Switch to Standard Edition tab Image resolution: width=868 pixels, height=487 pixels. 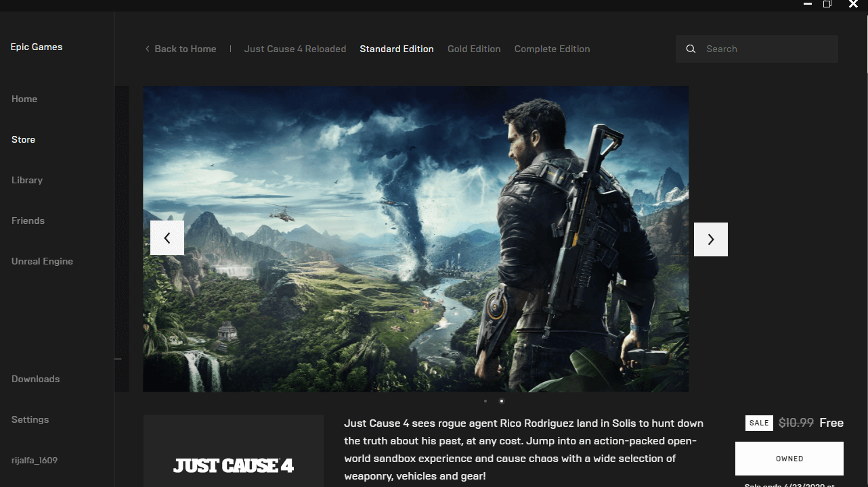397,49
